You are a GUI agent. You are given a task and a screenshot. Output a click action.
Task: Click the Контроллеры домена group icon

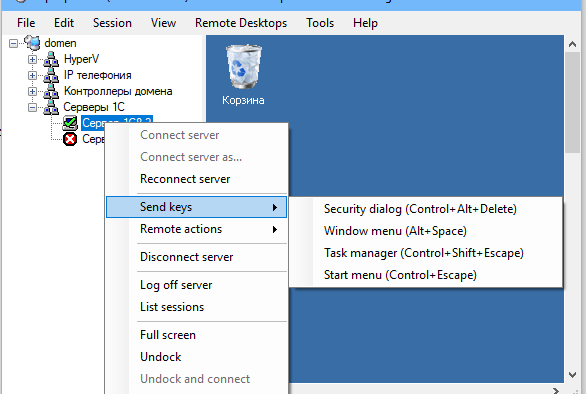pyautogui.click(x=51, y=91)
